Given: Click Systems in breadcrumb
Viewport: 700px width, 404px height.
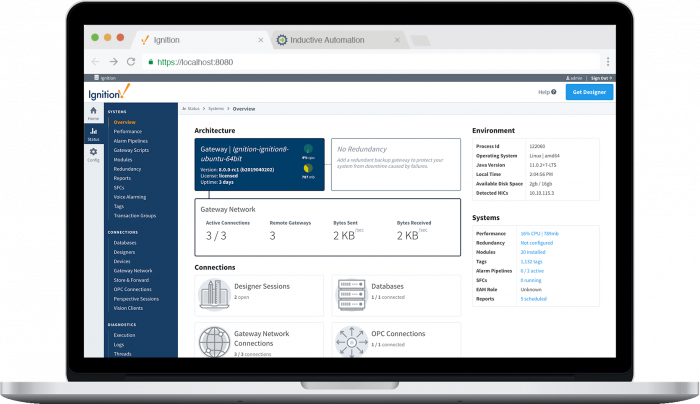Looking at the screenshot, I should (x=216, y=108).
